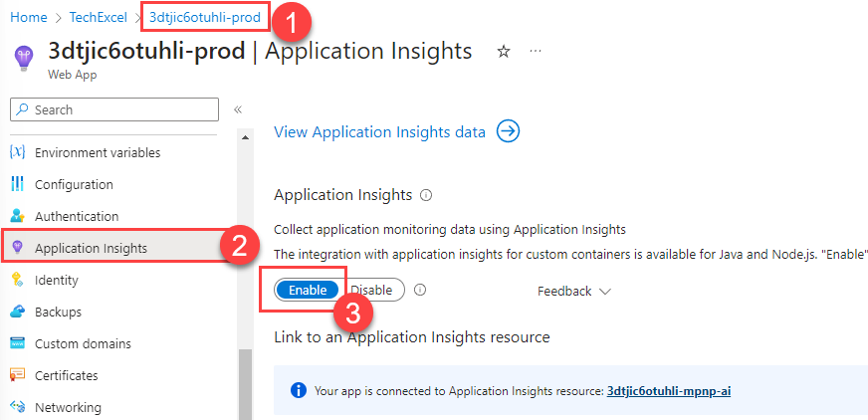This screenshot has height=420, width=868.
Task: Click the Backups cloud icon
Action: (x=18, y=312)
